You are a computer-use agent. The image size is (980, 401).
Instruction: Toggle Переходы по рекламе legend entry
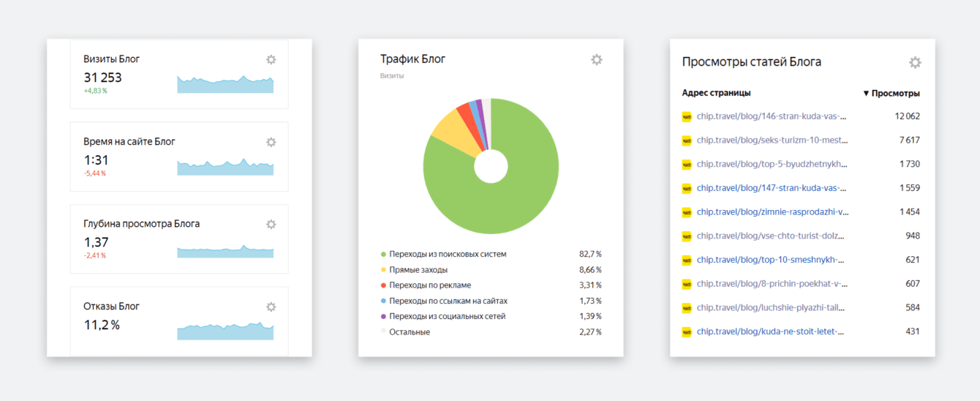tap(430, 285)
